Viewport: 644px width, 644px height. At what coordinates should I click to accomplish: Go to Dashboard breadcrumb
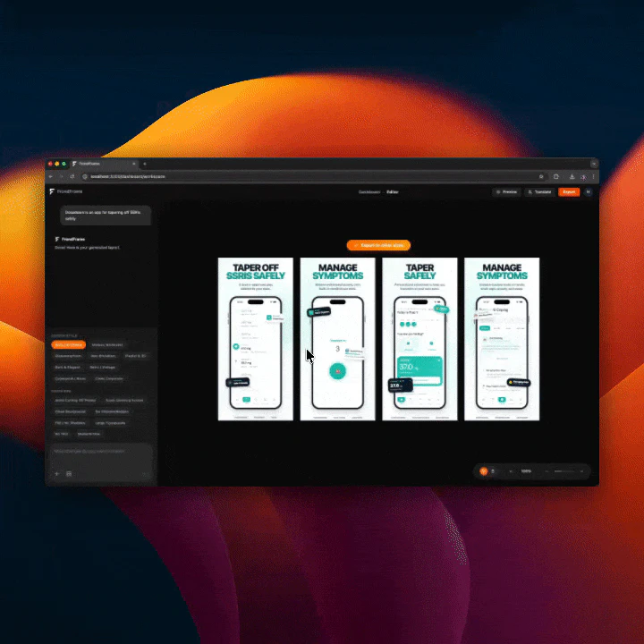369,191
